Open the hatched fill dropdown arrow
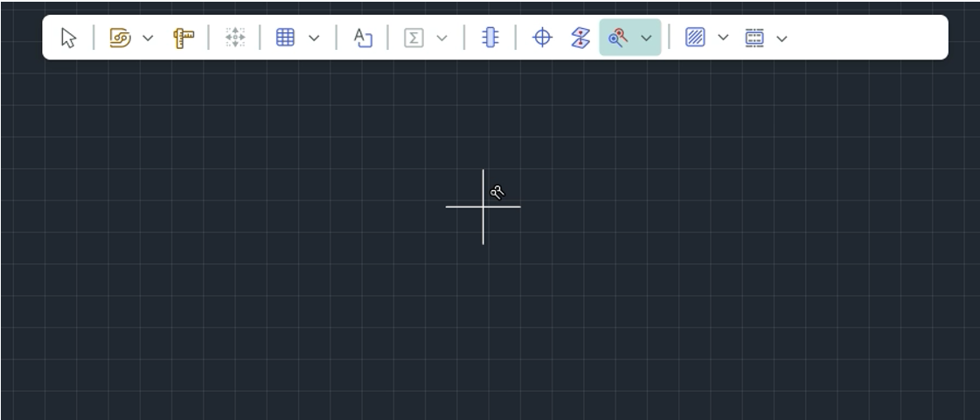 (x=723, y=38)
